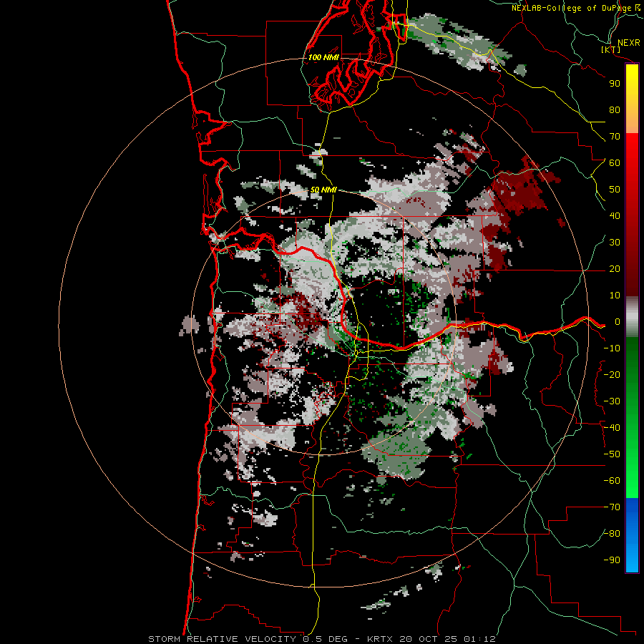Click the -90 value on velocity scale
This screenshot has width=644, height=644.
[612, 560]
